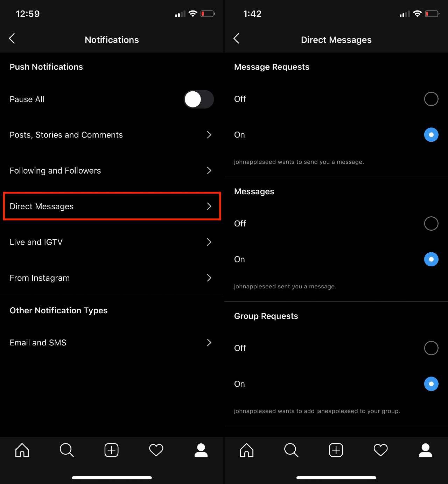The image size is (448, 484).
Task: Expand Following and Followers chevron
Action: click(x=209, y=170)
